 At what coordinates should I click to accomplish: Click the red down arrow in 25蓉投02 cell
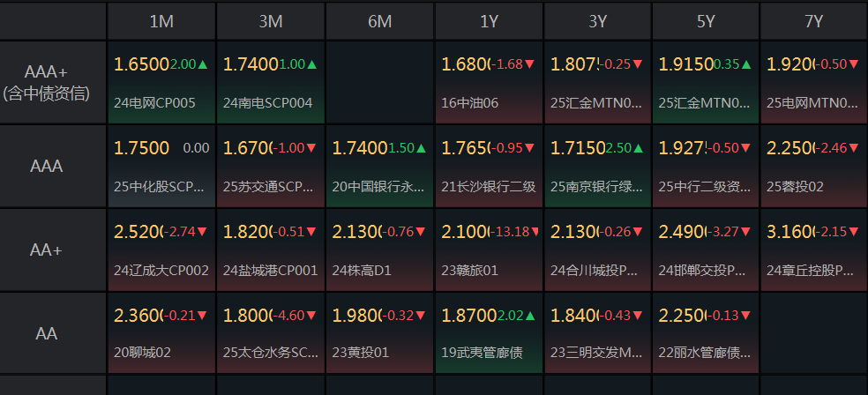[x=857, y=148]
